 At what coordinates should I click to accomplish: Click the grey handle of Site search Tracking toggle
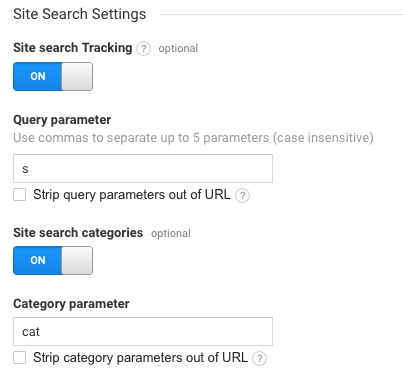[77, 76]
